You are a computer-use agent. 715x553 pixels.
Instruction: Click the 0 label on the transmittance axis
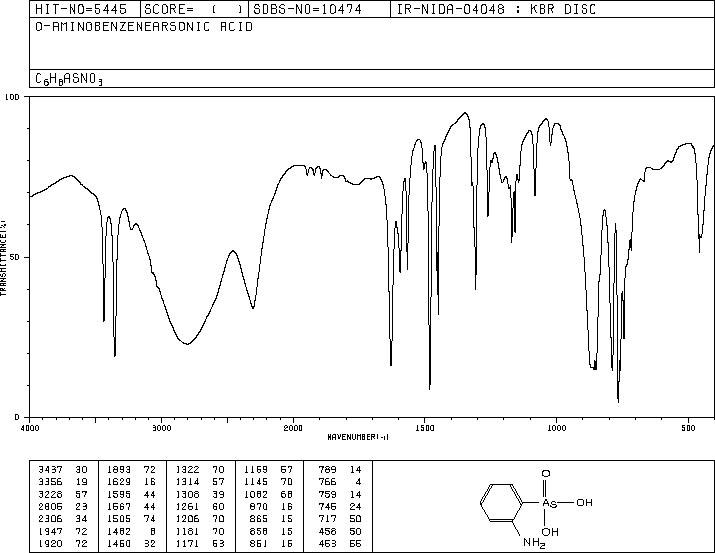(17, 417)
